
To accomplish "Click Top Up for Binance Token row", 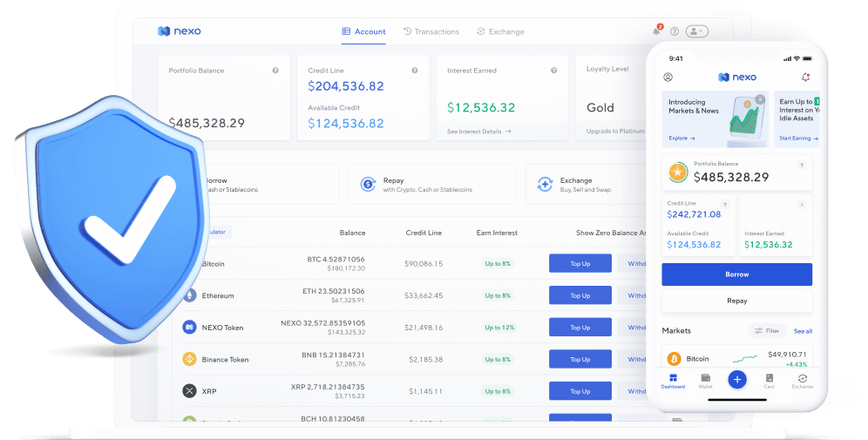I will (580, 359).
